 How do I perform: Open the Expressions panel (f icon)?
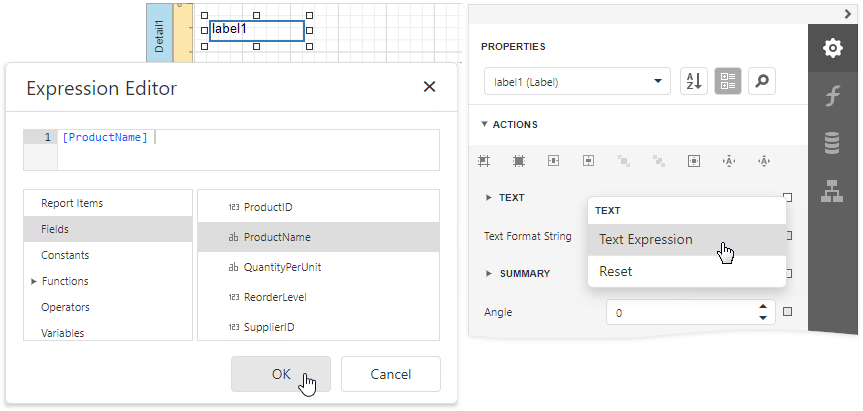point(832,96)
